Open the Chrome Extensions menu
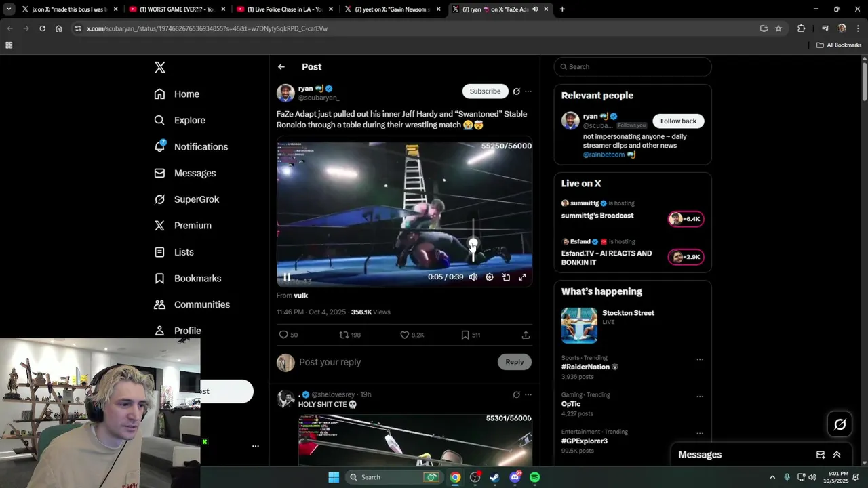Viewport: 868px width, 488px height. (x=802, y=28)
